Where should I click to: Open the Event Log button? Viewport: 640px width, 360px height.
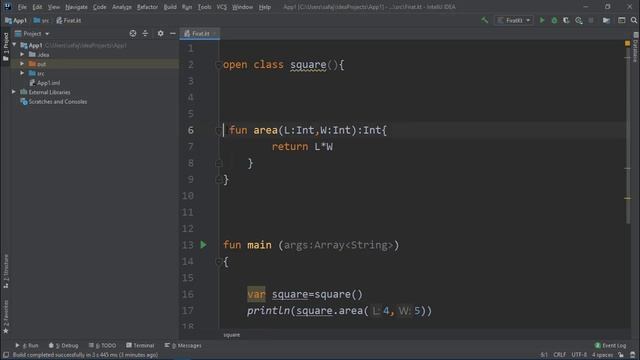(610, 345)
